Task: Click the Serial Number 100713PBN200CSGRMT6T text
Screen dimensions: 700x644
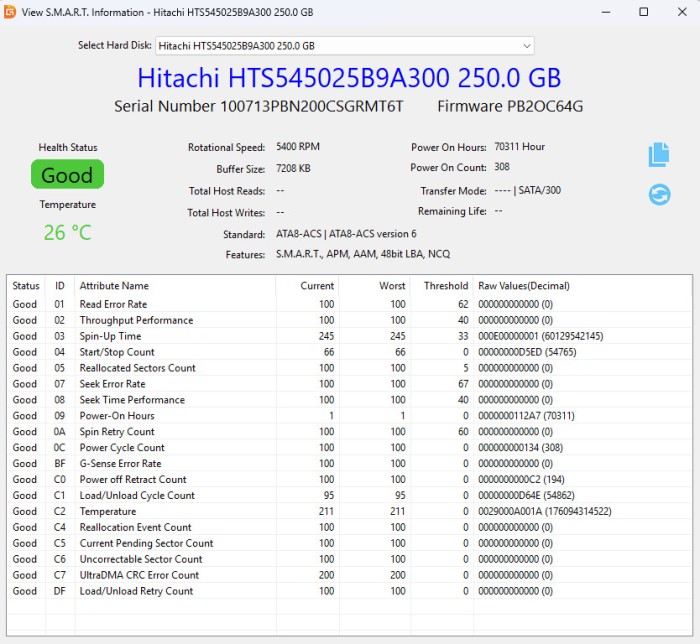Action: 258,107
